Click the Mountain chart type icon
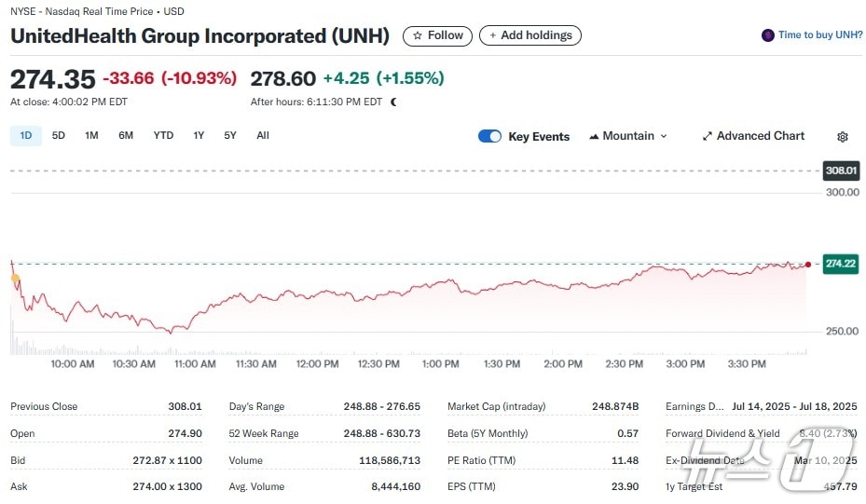Image resolution: width=866 pixels, height=504 pixels. point(594,136)
